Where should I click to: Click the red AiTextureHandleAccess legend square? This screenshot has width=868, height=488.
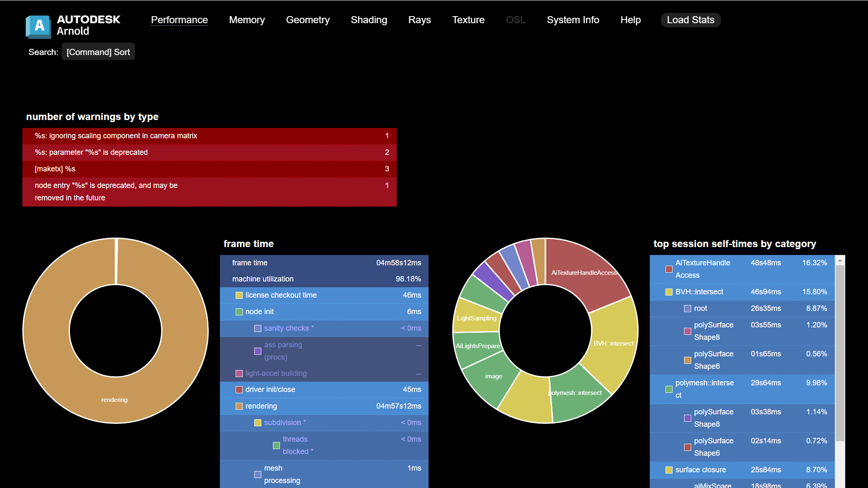(x=669, y=269)
